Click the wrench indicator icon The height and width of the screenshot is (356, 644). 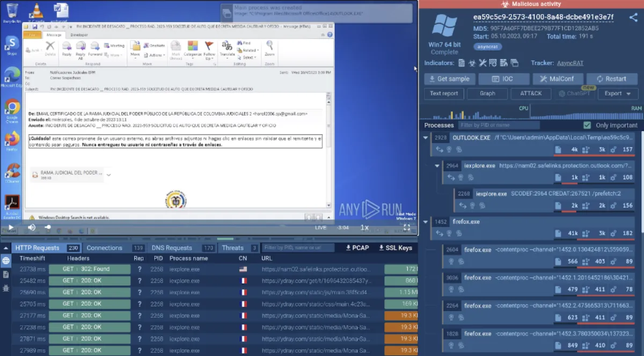(x=482, y=63)
